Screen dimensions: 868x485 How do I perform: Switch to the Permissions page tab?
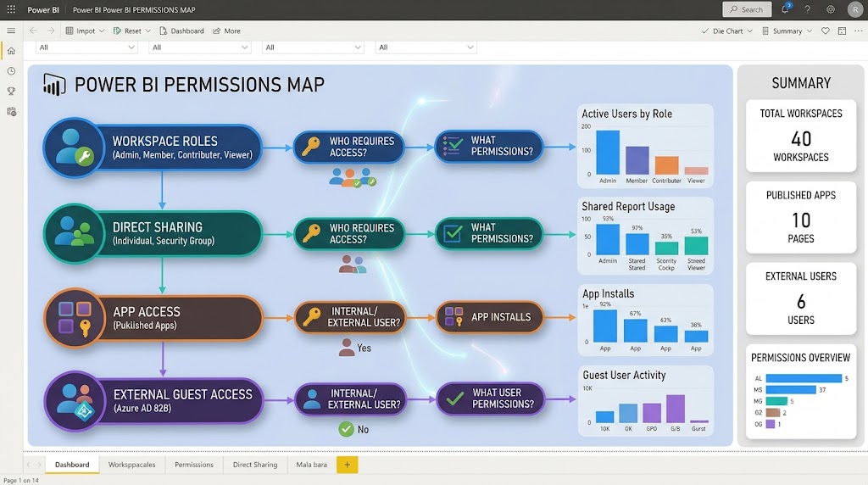[194, 465]
